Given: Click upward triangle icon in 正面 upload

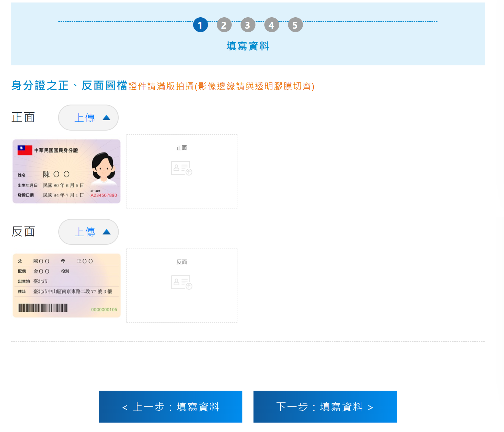Looking at the screenshot, I should pos(106,118).
